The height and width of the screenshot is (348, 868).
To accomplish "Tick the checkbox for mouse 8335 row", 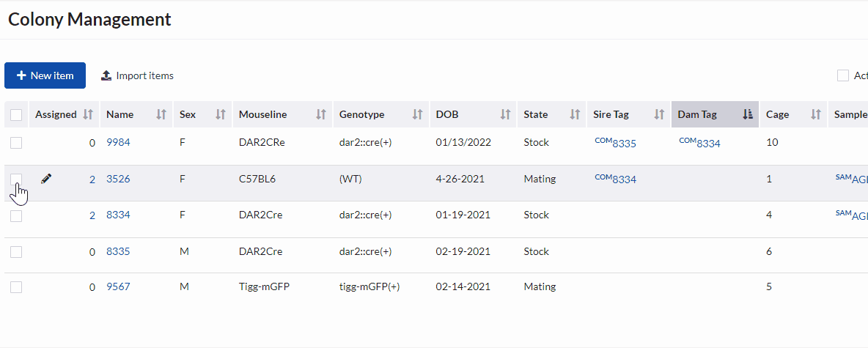I will [16, 252].
